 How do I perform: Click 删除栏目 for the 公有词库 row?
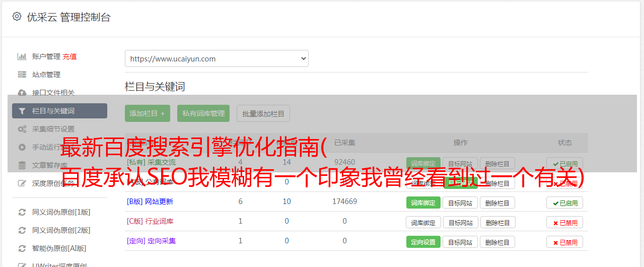pos(497,183)
